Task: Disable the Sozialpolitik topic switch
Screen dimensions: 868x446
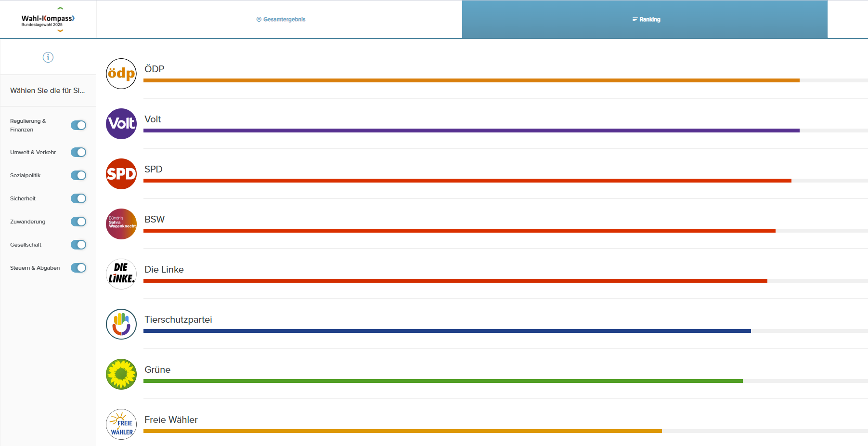Action: [78, 175]
